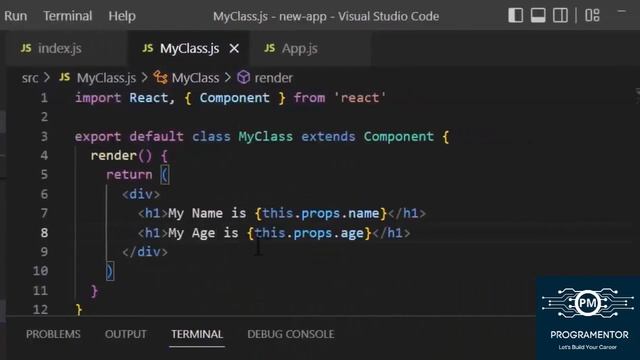640x360 pixels.
Task: Click the method cube icon in breadcrumb
Action: click(x=244, y=77)
